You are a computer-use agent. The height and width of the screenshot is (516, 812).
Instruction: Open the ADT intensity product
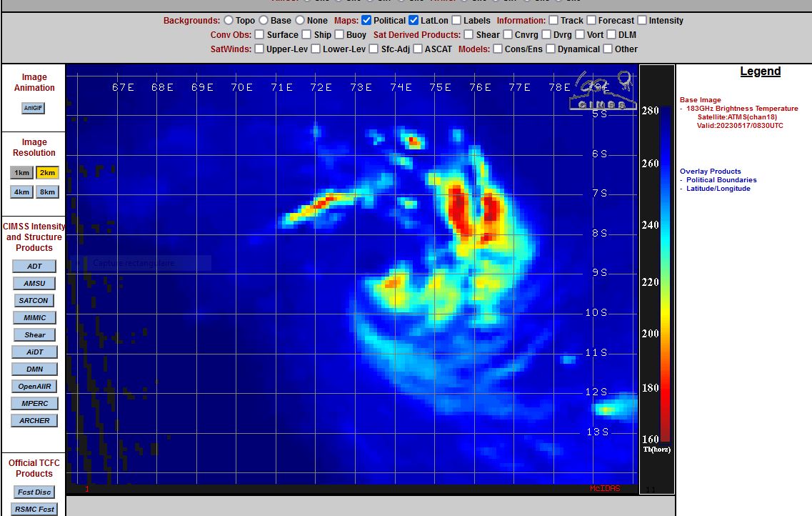34,267
